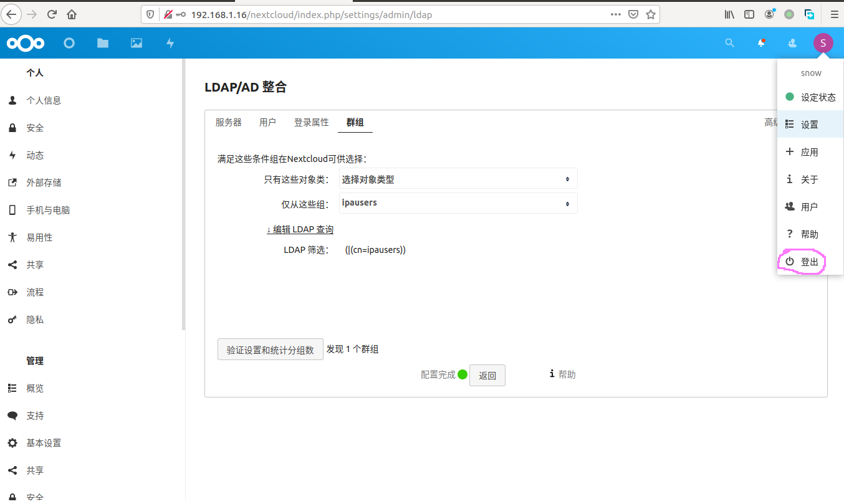The width and height of the screenshot is (844, 504).
Task: Click the snow username in user menu
Action: coord(811,73)
